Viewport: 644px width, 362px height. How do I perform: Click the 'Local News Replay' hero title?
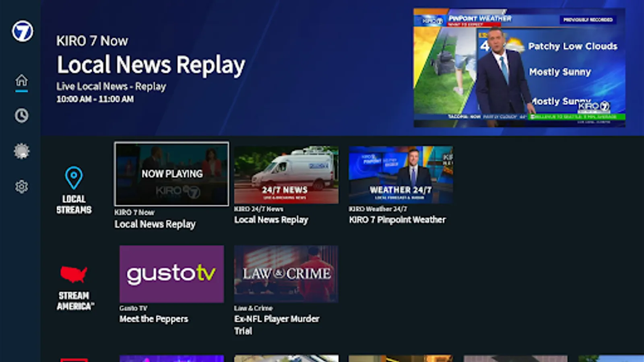(151, 65)
